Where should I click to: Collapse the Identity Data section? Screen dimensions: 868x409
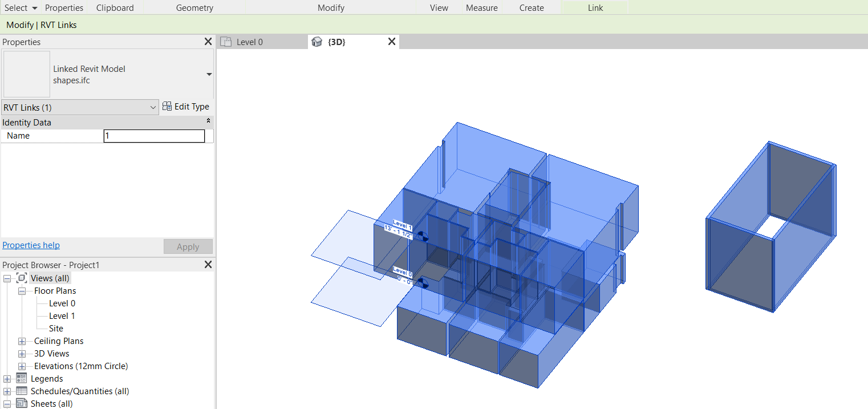point(208,122)
